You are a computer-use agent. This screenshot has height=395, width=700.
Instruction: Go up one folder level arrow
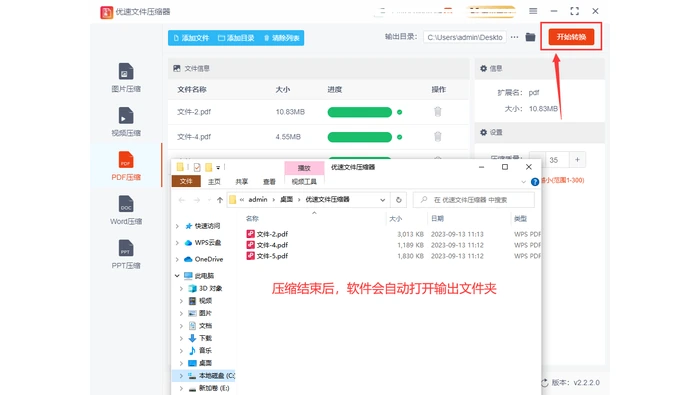(220, 200)
